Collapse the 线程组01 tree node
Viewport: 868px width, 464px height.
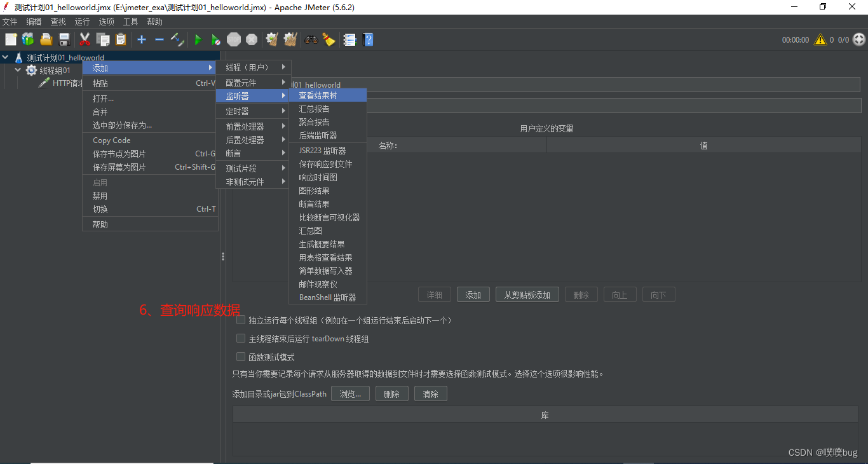click(x=17, y=70)
